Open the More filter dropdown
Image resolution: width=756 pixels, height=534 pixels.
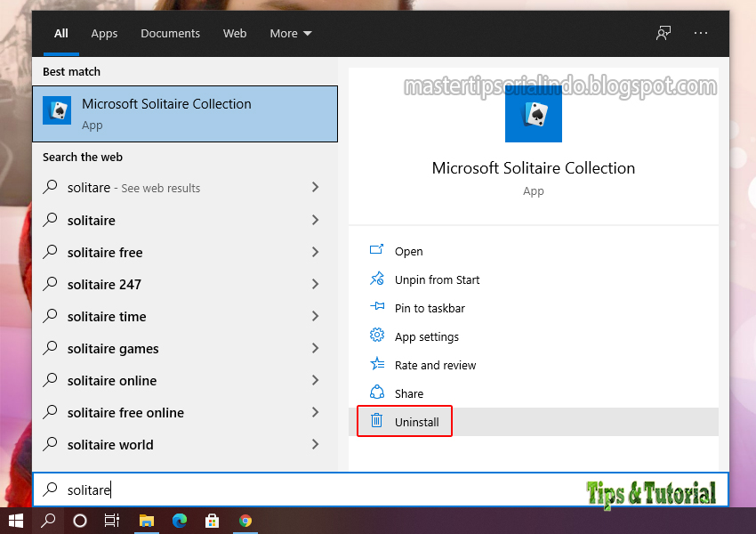click(x=291, y=33)
